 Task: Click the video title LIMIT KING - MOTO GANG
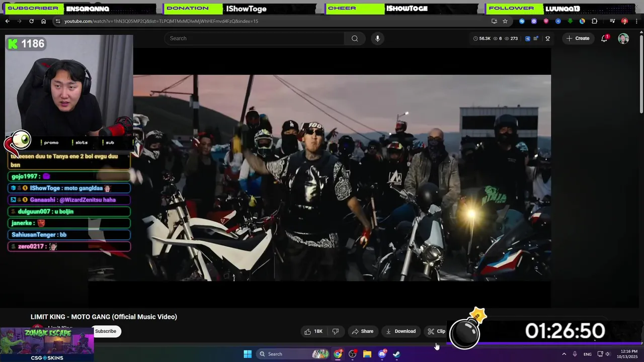(x=104, y=317)
